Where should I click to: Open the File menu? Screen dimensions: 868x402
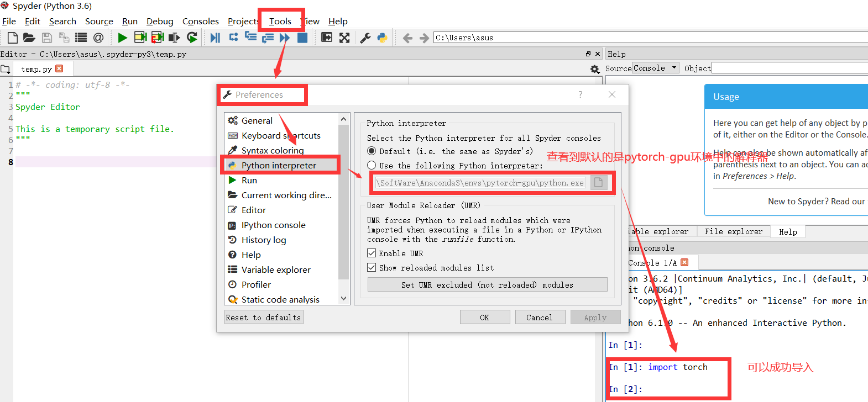[9, 21]
